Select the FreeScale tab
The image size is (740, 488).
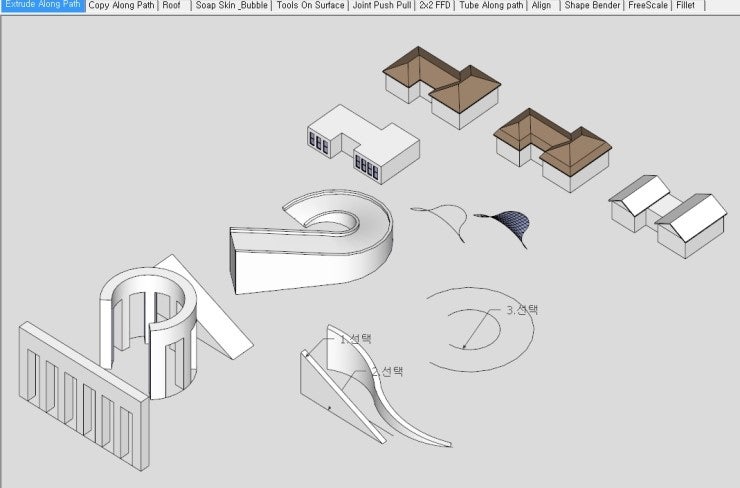point(648,5)
